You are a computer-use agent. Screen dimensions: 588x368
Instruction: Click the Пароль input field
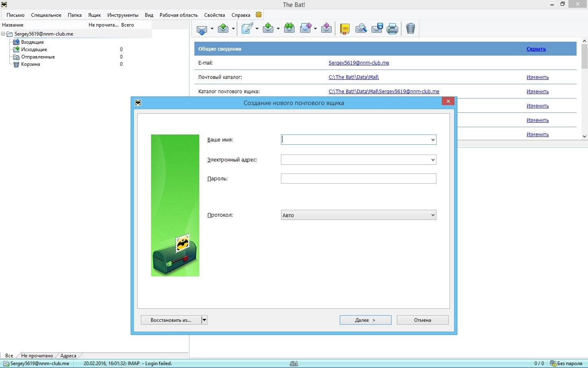[359, 178]
